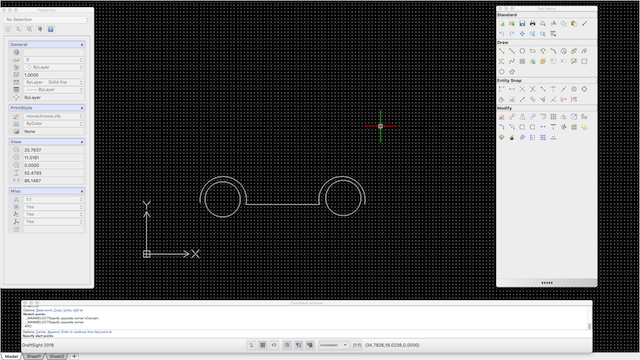Image resolution: width=640 pixels, height=360 pixels.
Task: Open the line color ByLayer dropdown
Action: pyautogui.click(x=54, y=67)
